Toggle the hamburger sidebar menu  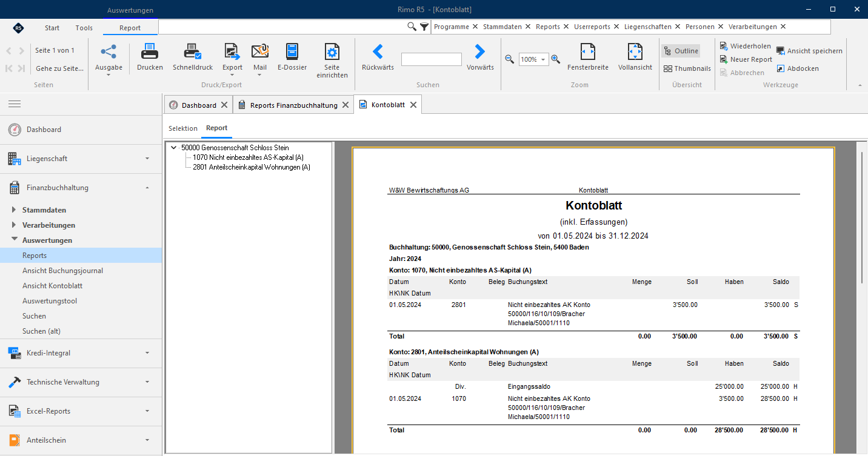(15, 104)
